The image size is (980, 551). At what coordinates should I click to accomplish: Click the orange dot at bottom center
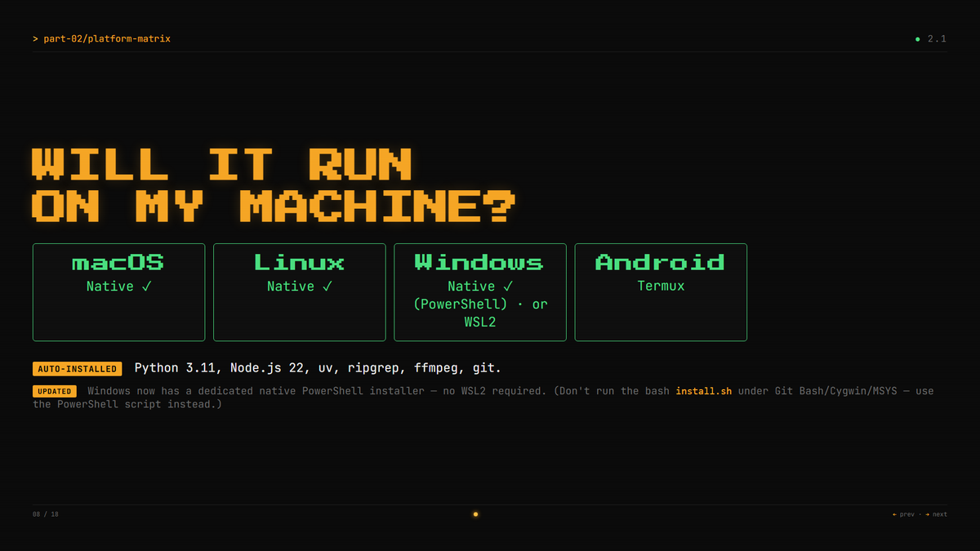[x=475, y=514]
